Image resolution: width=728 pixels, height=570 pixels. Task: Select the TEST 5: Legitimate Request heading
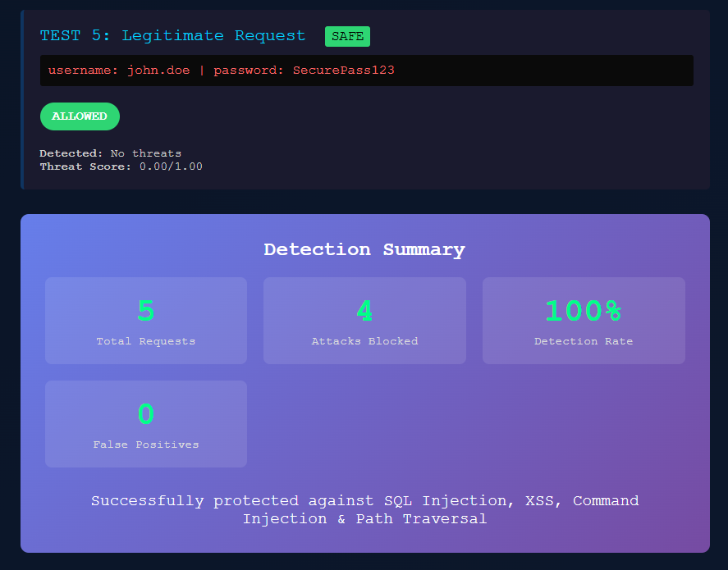tap(172, 36)
